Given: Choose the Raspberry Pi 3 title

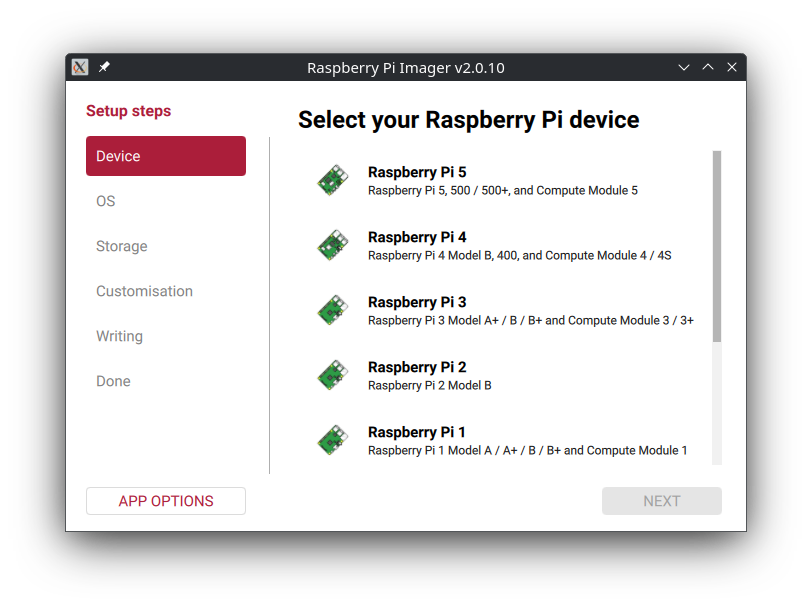Looking at the screenshot, I should 417,302.
